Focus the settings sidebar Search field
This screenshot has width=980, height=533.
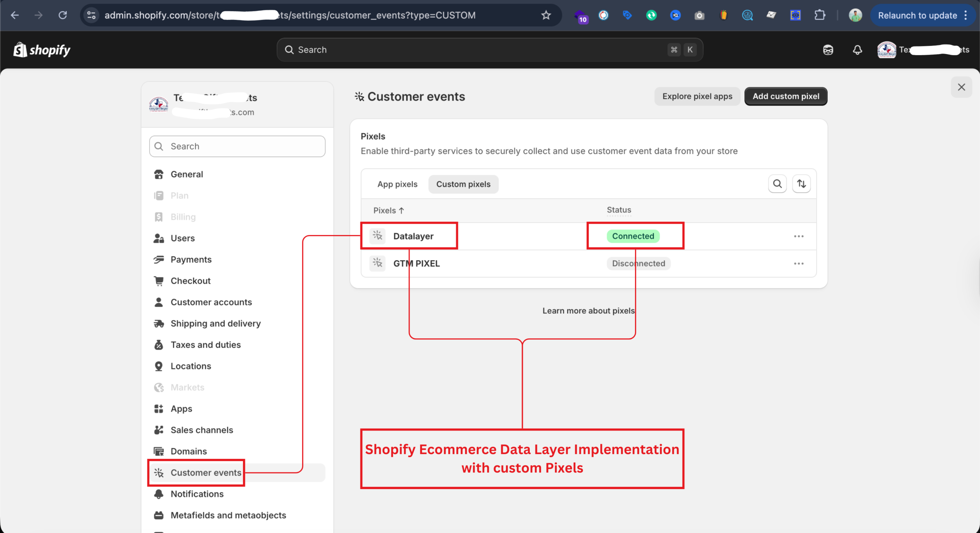237,146
